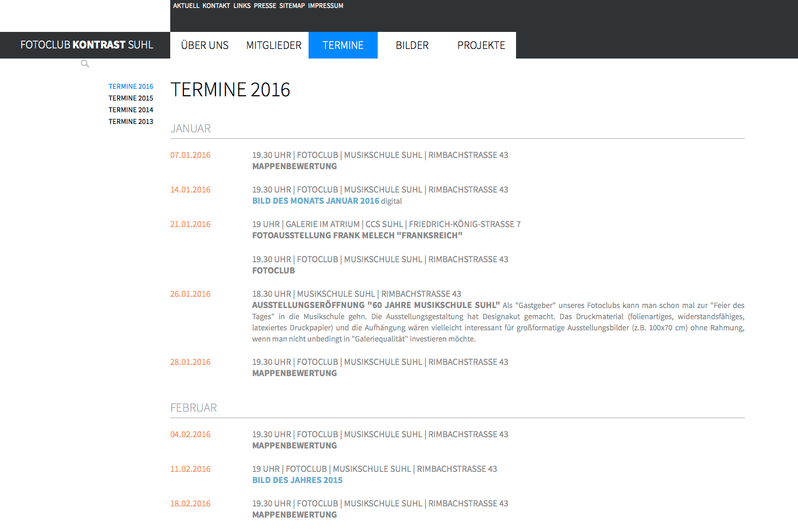
Task: Show the TERMINE 2014 schedule
Action: point(131,110)
